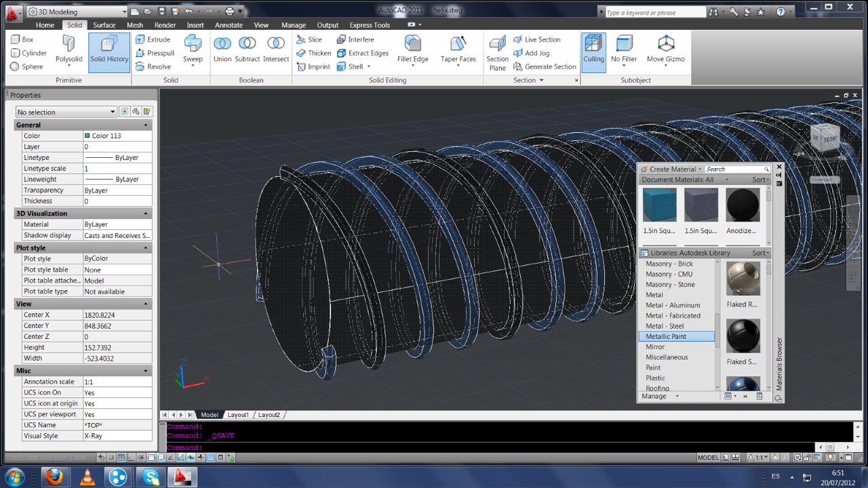Select the Box primitive tool
The image size is (868, 488).
pyautogui.click(x=22, y=39)
